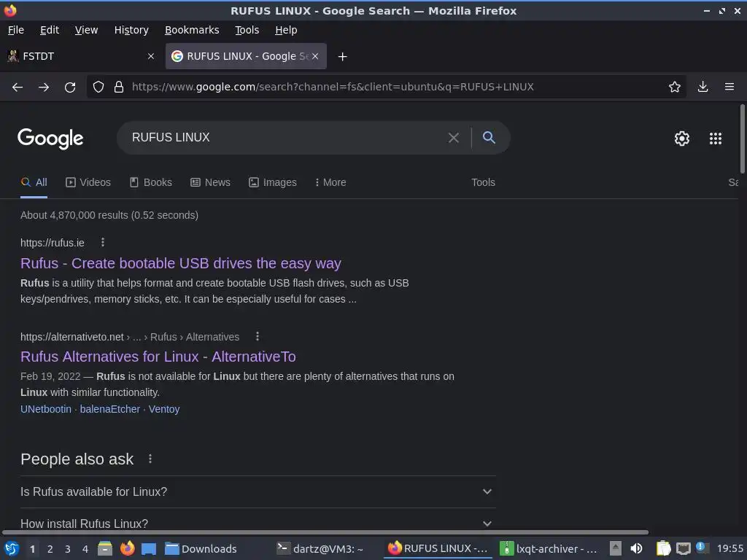Open the View menu
Screen dimensions: 747x560
[x=86, y=30]
